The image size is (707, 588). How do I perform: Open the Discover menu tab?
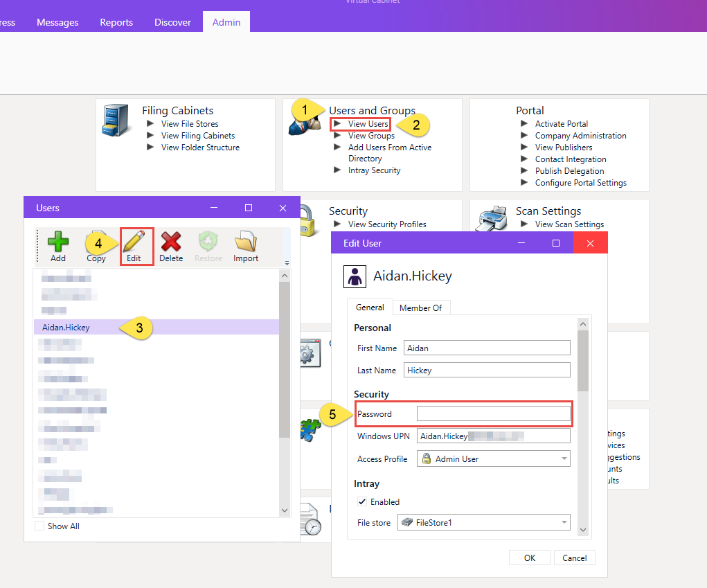[x=172, y=22]
